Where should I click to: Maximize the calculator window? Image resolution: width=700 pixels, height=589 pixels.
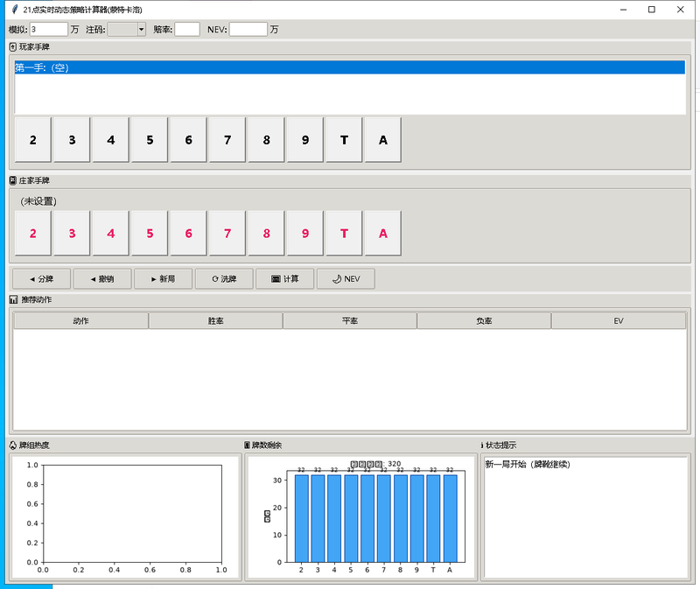(x=652, y=10)
